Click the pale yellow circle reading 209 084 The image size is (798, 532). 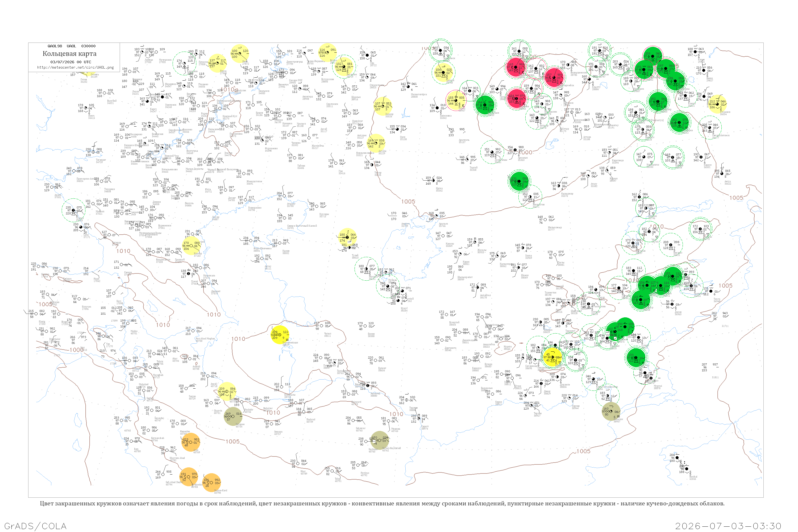[x=227, y=391]
